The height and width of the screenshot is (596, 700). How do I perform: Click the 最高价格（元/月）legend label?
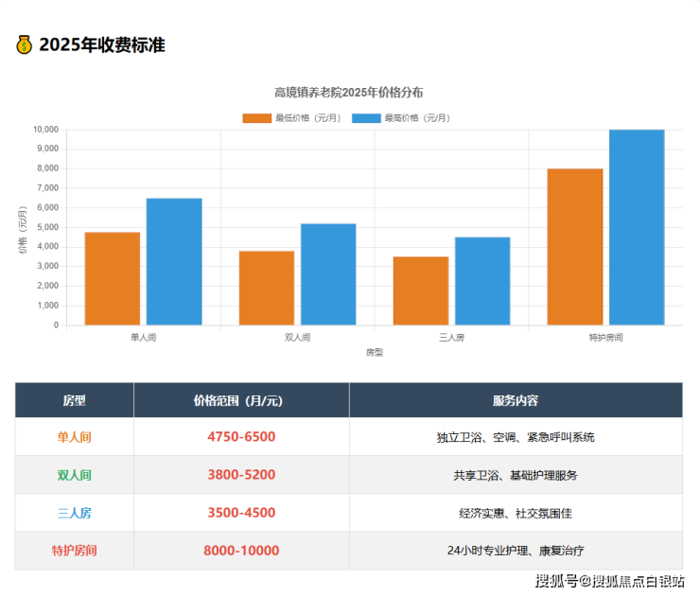(x=417, y=118)
